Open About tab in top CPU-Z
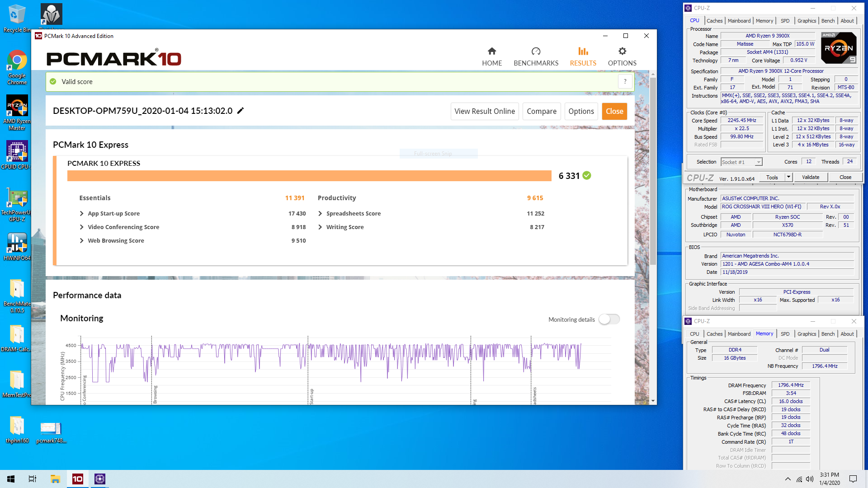 point(847,21)
